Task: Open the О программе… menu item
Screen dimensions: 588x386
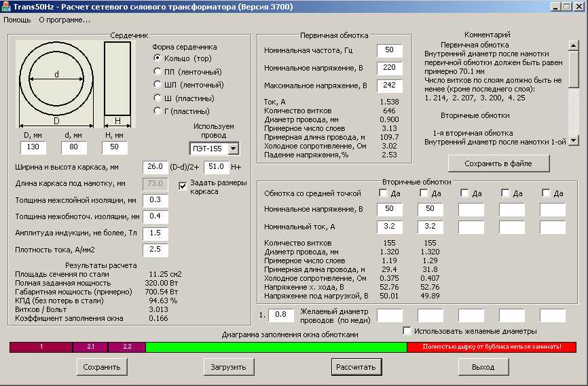Action: point(65,20)
